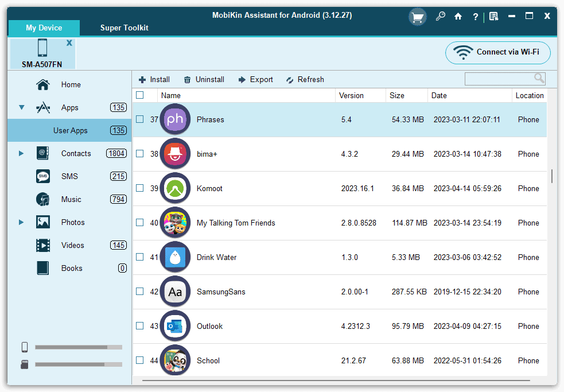The image size is (564, 392).
Task: Close the SM-A507FN device tab
Action: [69, 43]
